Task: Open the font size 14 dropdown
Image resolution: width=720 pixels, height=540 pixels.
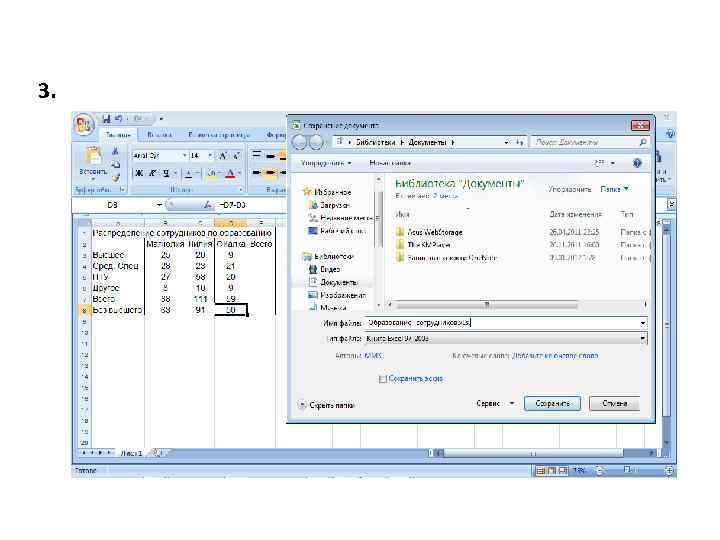Action: [210, 156]
